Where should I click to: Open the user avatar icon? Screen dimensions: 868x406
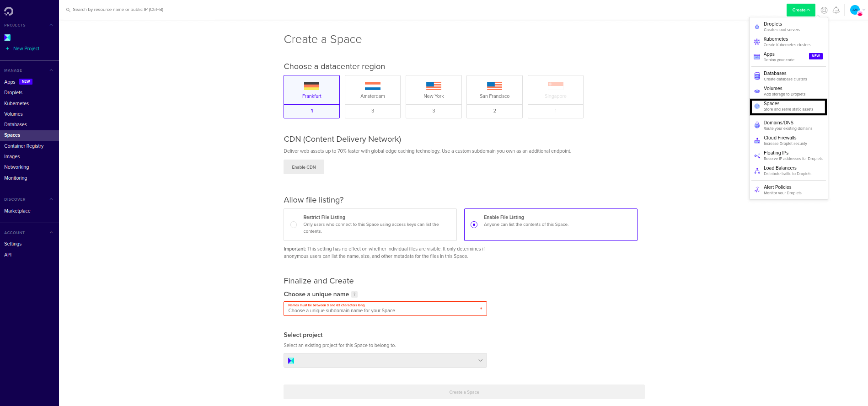click(855, 10)
